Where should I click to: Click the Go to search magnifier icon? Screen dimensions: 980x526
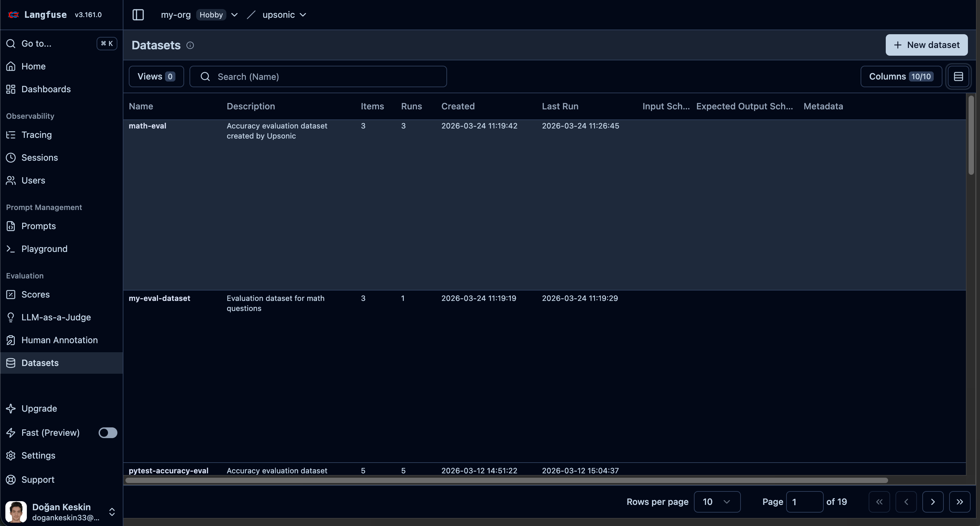[11, 43]
